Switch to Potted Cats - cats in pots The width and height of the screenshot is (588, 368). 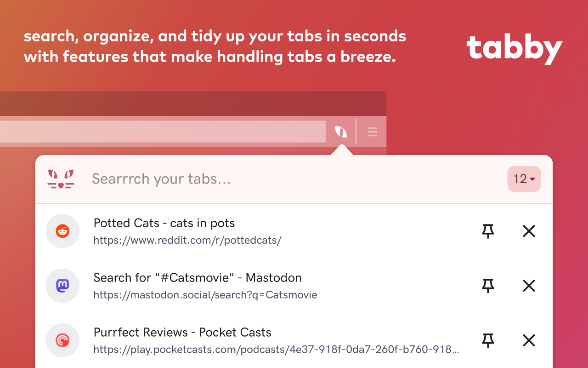coord(164,224)
